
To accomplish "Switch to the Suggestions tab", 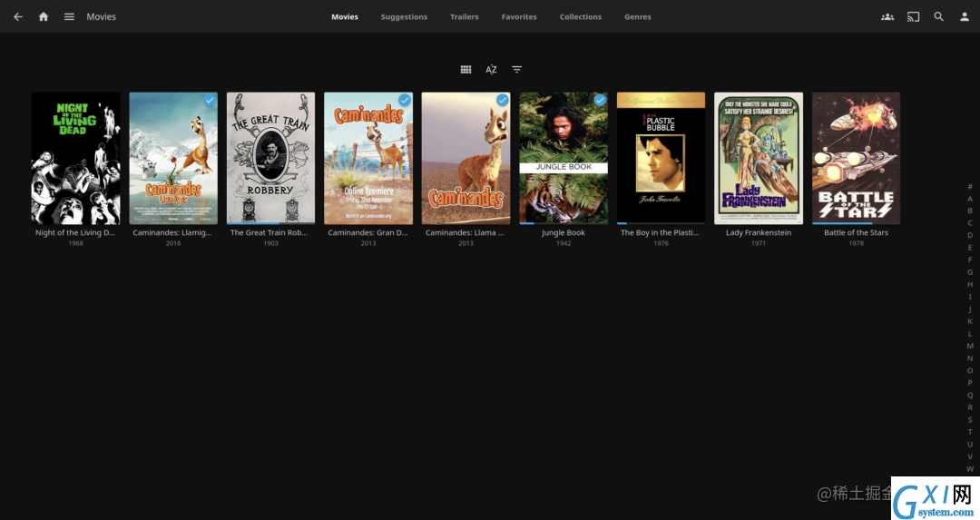I will (x=405, y=17).
